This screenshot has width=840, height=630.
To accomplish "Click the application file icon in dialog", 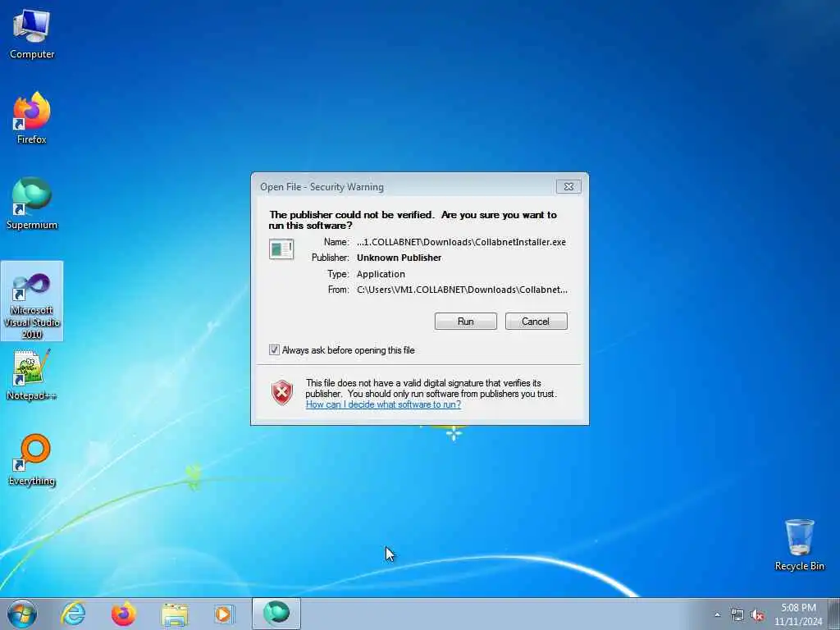I will tap(281, 249).
